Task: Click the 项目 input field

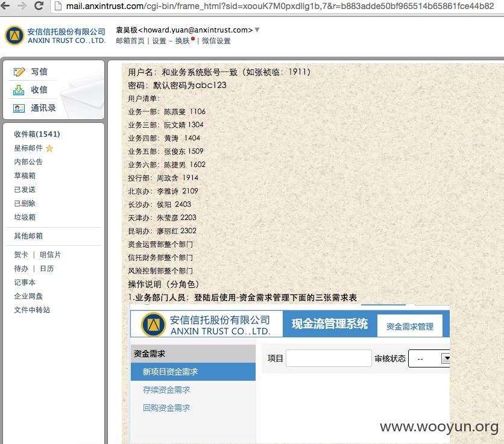Action: coord(329,358)
